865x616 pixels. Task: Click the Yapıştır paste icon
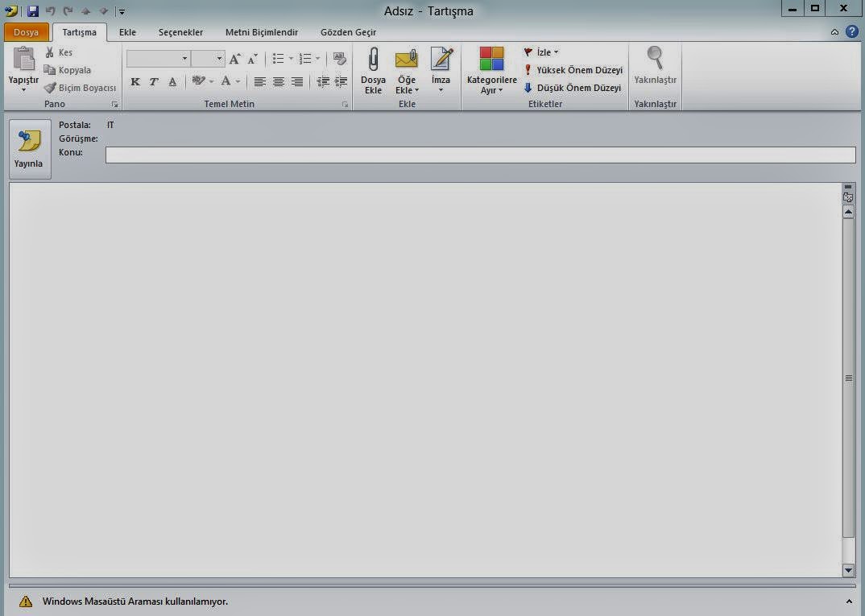(x=23, y=60)
